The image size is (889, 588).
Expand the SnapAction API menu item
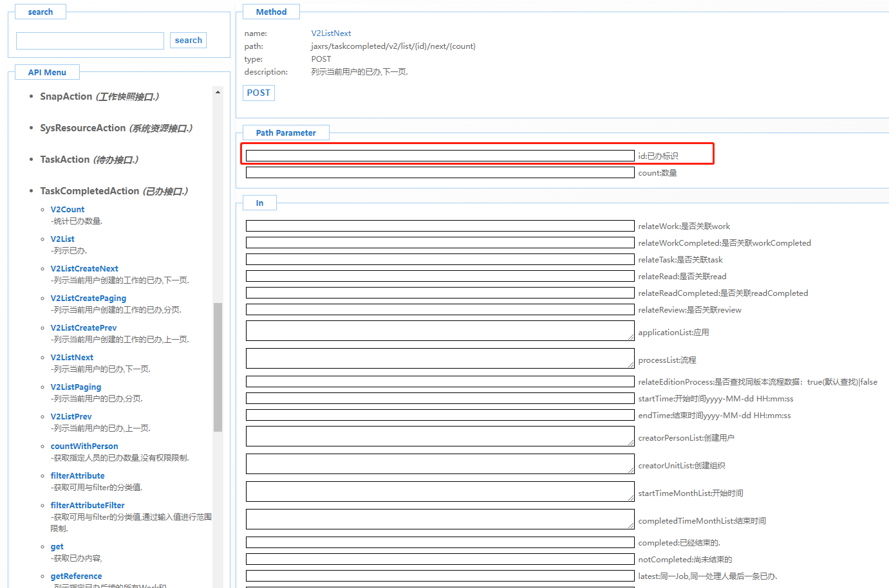99,96
